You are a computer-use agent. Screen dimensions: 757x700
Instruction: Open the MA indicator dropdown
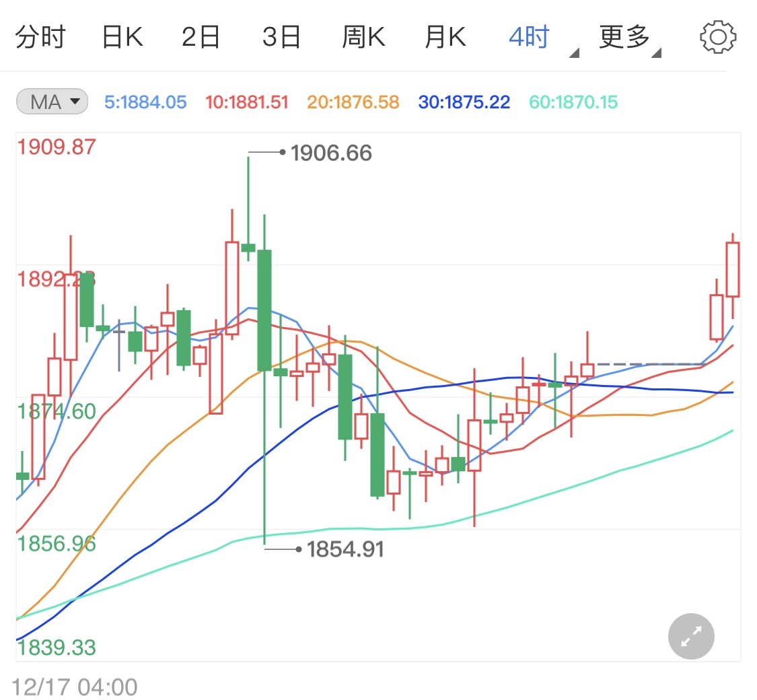[52, 102]
